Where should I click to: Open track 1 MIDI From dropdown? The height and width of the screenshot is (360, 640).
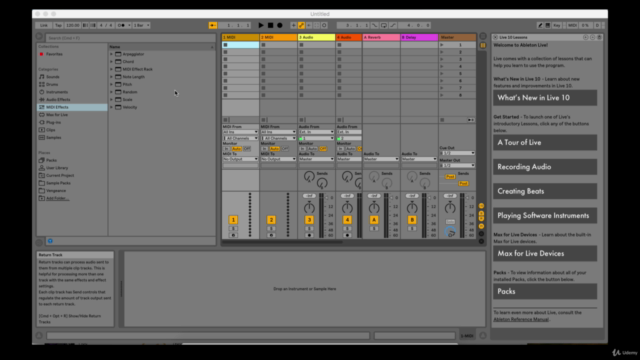(x=240, y=132)
